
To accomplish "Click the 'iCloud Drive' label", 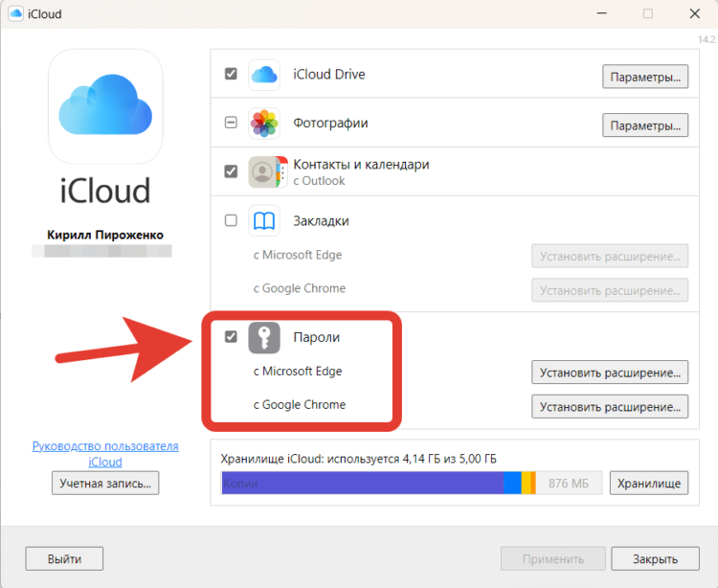I will pos(329,74).
